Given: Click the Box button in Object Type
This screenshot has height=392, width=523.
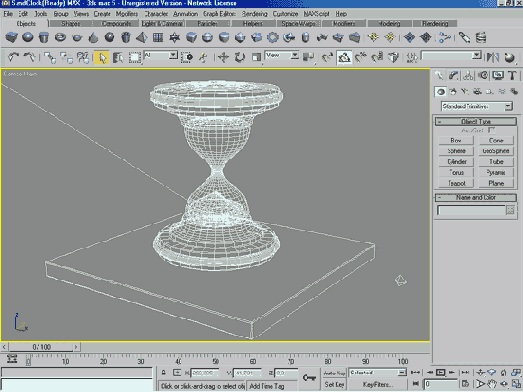Looking at the screenshot, I should (x=456, y=140).
